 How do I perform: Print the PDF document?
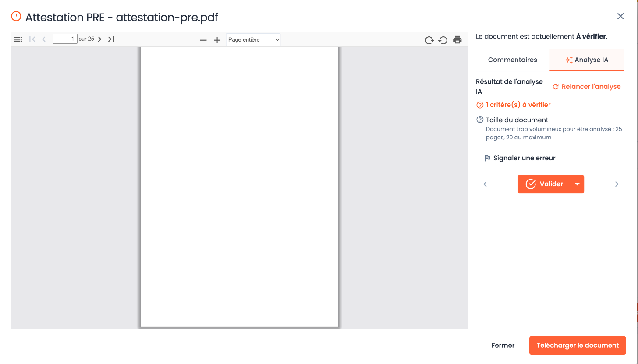(x=457, y=40)
